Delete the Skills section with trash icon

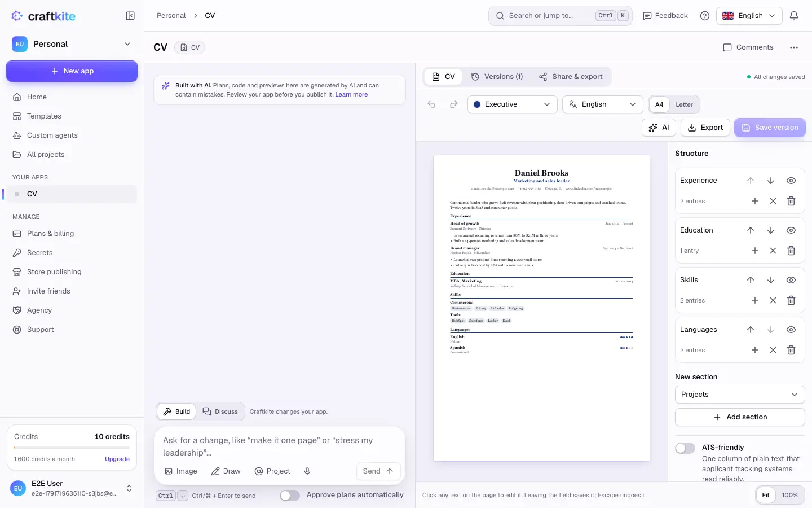[791, 300]
